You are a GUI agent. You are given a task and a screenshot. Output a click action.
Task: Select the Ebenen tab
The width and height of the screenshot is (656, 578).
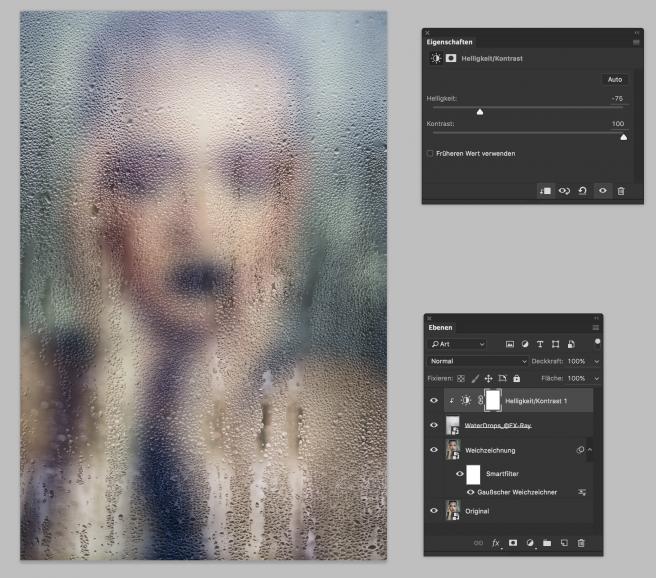(x=440, y=327)
